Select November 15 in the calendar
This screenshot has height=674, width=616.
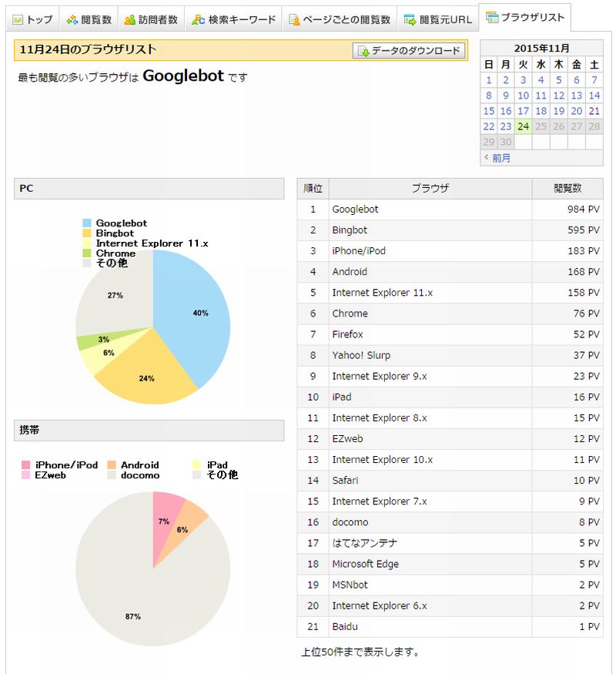pyautogui.click(x=488, y=111)
